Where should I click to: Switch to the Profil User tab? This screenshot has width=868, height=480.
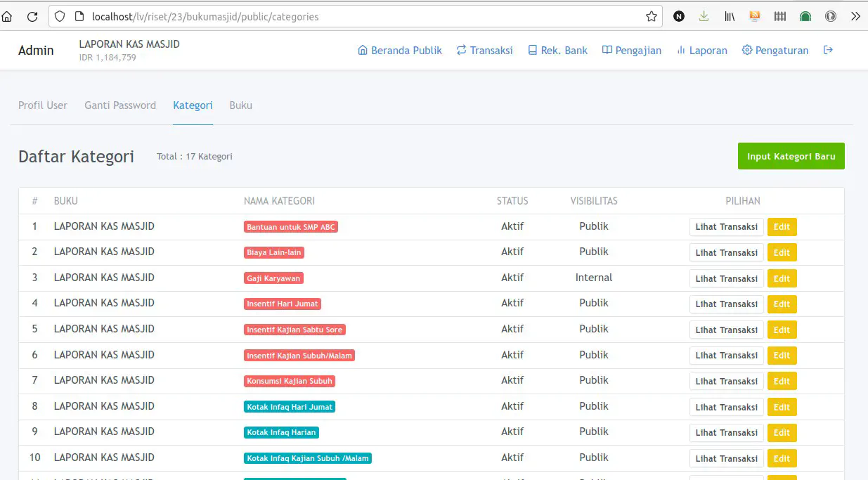(x=43, y=105)
